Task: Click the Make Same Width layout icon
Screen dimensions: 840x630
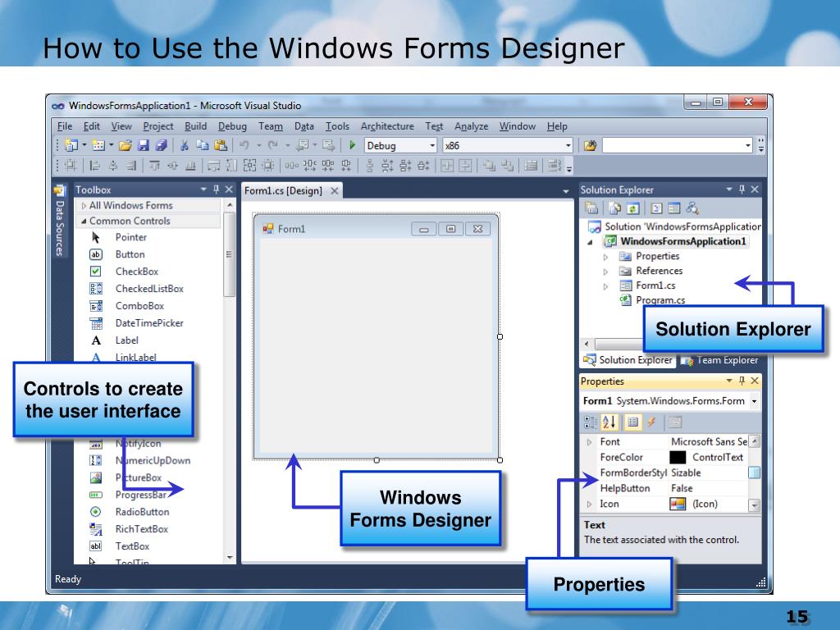Action: tap(213, 166)
